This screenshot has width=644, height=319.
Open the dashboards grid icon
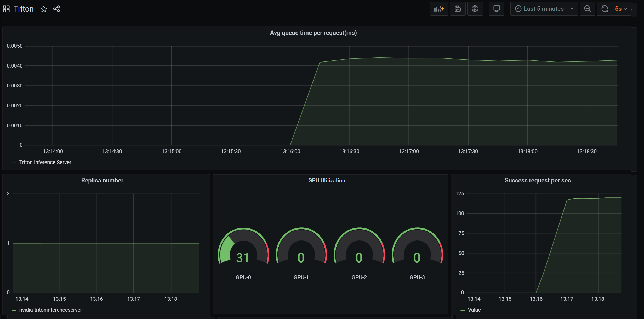(x=6, y=9)
